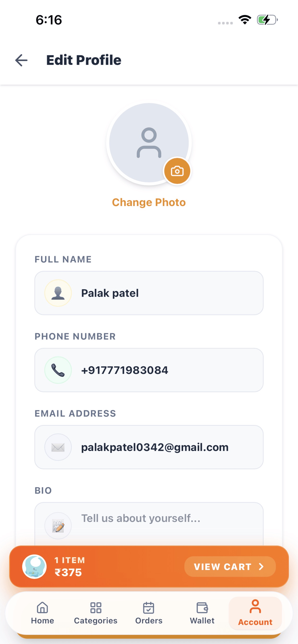The width and height of the screenshot is (298, 644).
Task: Tap the memo pencil icon in Bio
Action: pos(58,525)
